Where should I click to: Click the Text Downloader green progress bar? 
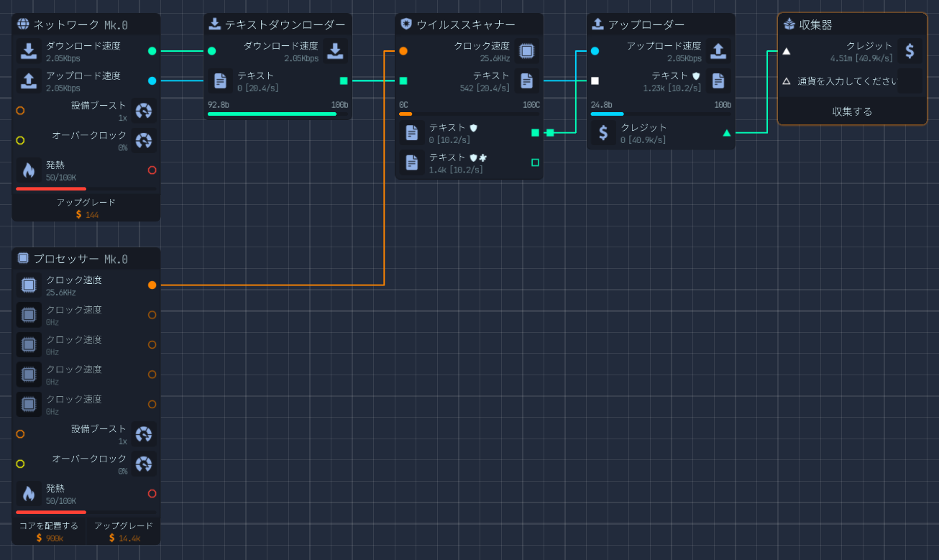272,114
